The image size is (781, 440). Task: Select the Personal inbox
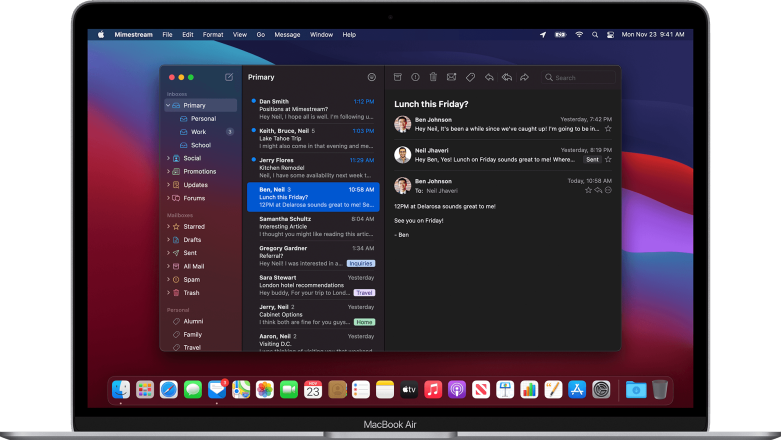click(x=203, y=119)
